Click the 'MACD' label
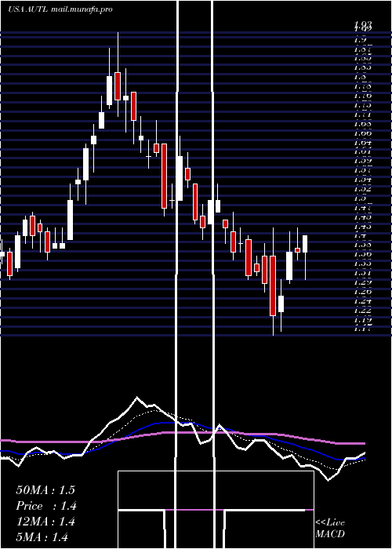 tap(330, 534)
